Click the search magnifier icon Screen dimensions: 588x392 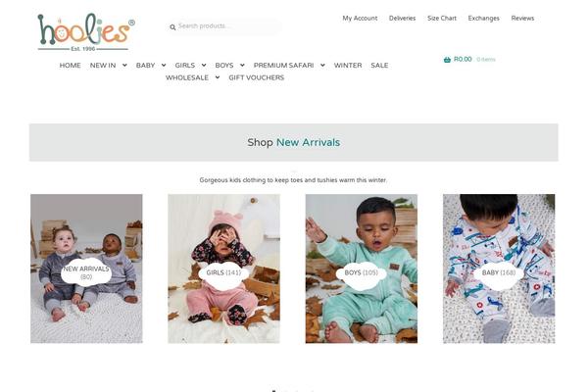coord(172,27)
